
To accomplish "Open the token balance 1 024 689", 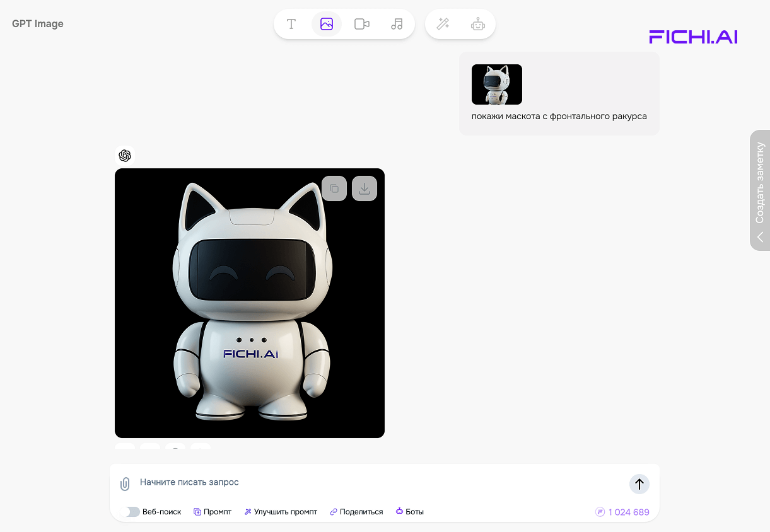I will click(622, 512).
